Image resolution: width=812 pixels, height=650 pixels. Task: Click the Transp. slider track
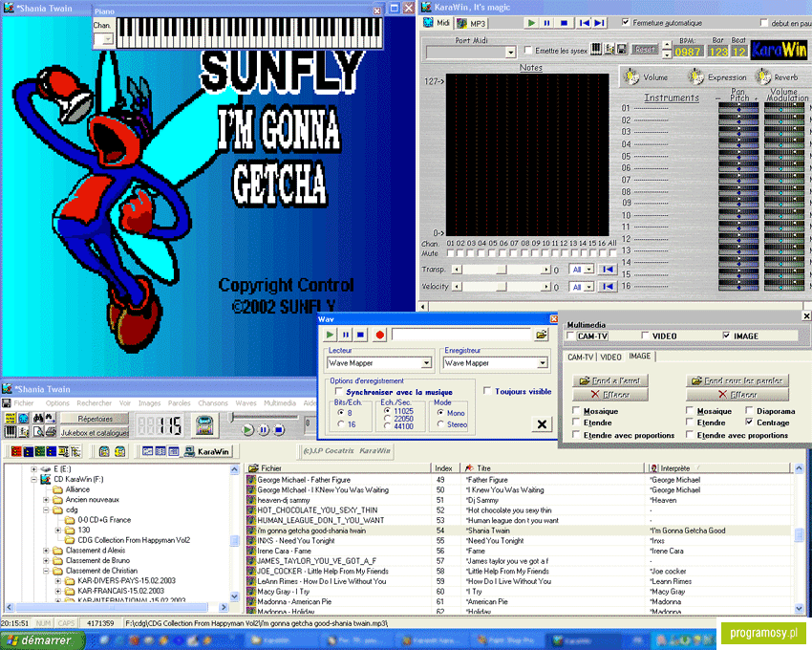[x=502, y=270]
